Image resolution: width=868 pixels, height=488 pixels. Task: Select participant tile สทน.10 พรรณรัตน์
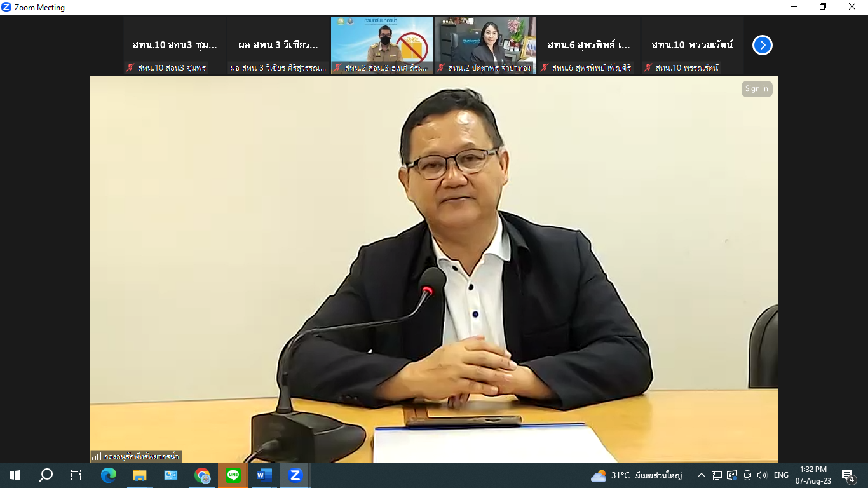click(x=692, y=45)
